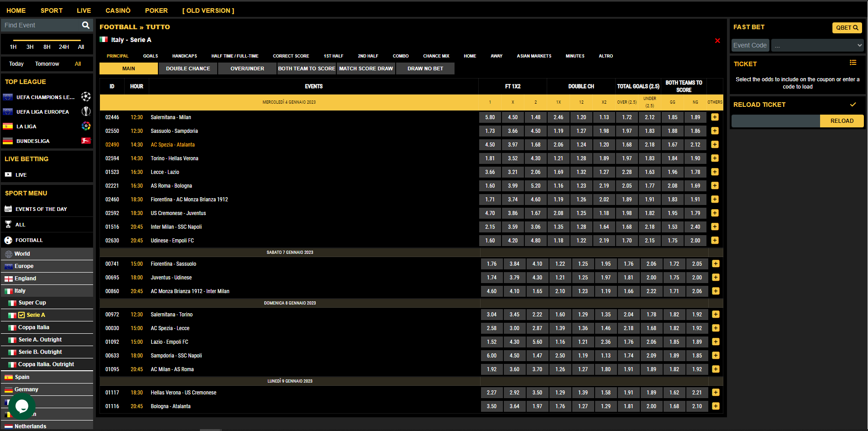
Task: Select the All day filter in yellow
Action: [78, 64]
